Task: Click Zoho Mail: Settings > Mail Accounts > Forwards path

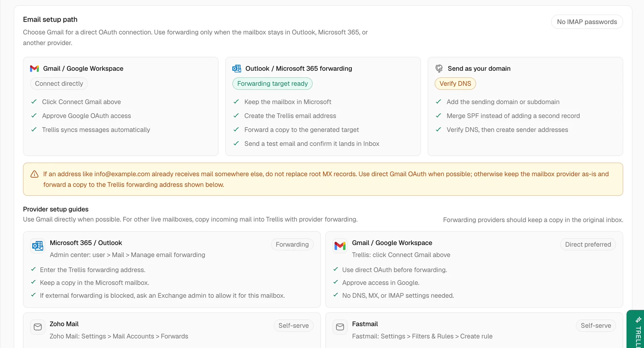Action: (119, 336)
